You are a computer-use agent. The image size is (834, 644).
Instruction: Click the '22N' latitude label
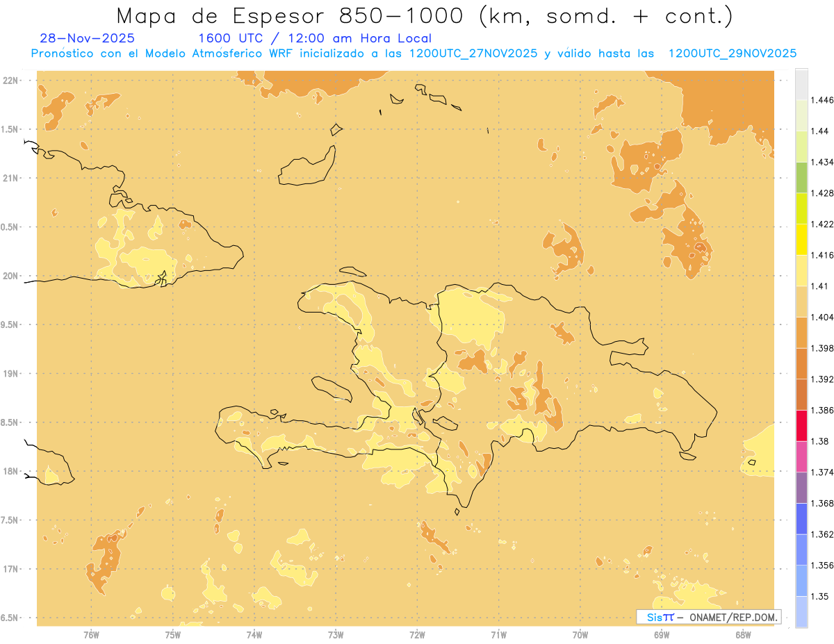10,81
